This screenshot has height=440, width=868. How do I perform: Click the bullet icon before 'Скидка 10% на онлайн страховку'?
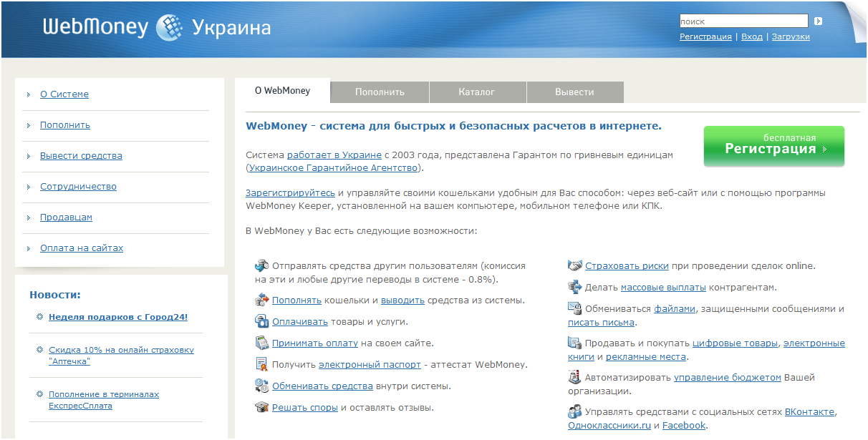point(39,350)
